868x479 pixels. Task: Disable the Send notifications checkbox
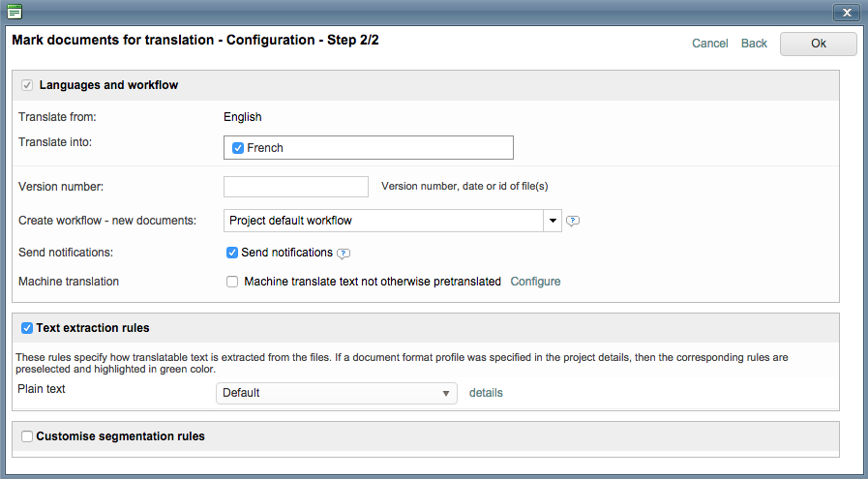[232, 253]
